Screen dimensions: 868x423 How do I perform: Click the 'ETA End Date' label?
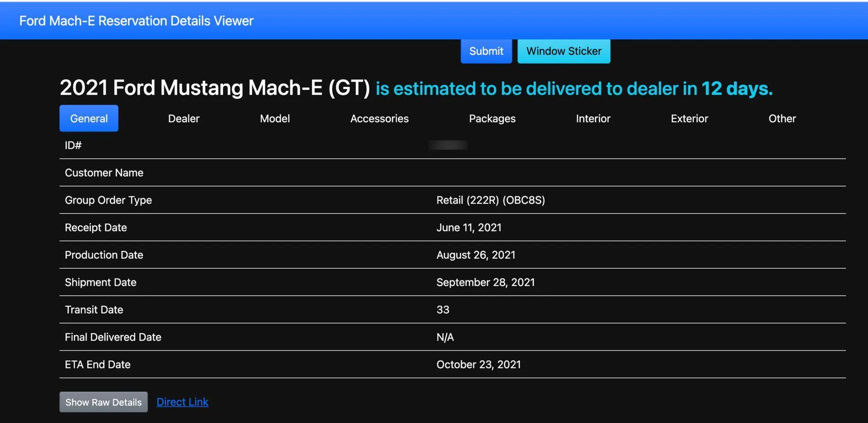pyautogui.click(x=98, y=365)
